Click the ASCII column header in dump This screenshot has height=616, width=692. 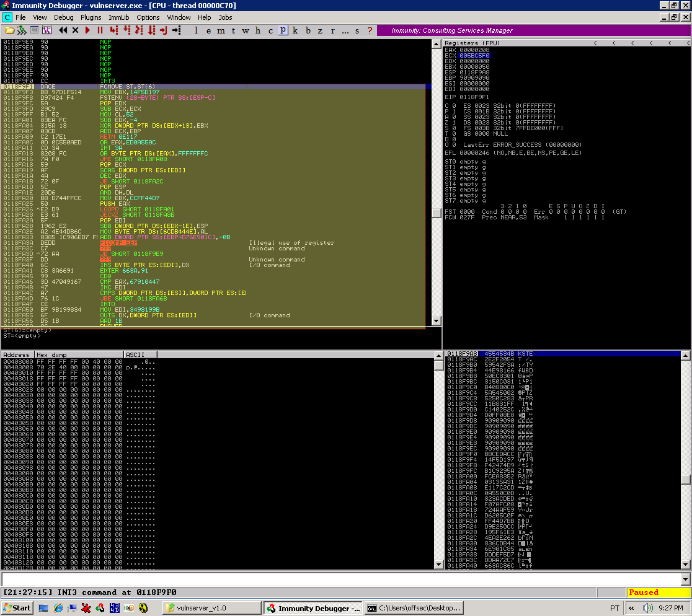point(140,354)
